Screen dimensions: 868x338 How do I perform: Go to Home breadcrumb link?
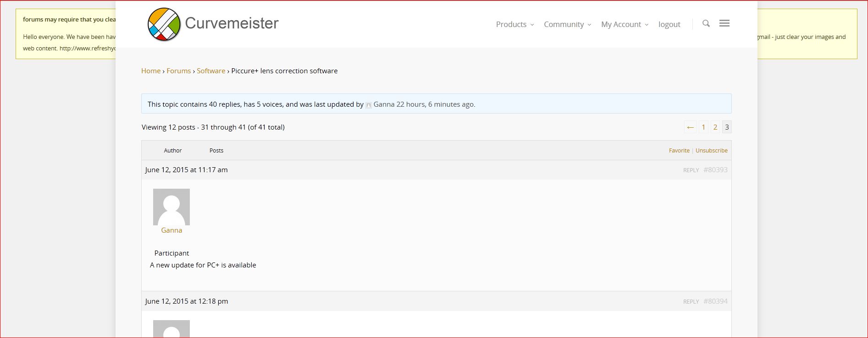click(151, 71)
